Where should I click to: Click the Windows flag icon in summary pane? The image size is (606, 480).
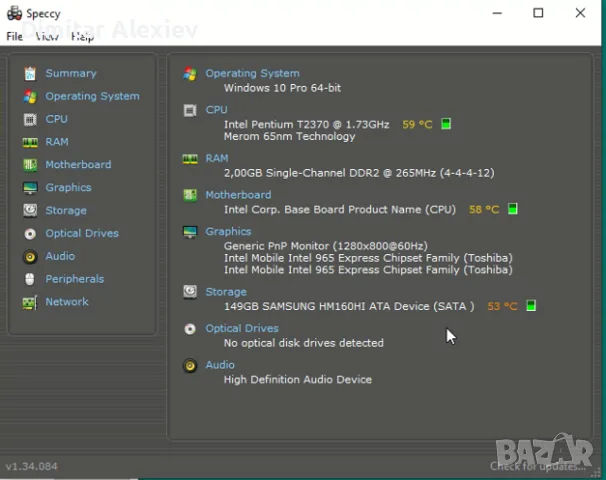coord(190,73)
